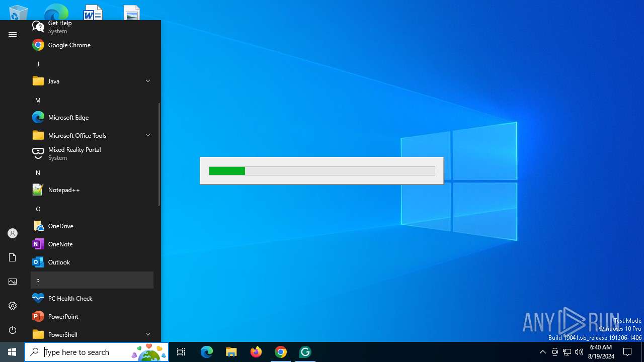644x362 pixels.
Task: Open Get Help from the app list
Action: point(92,27)
